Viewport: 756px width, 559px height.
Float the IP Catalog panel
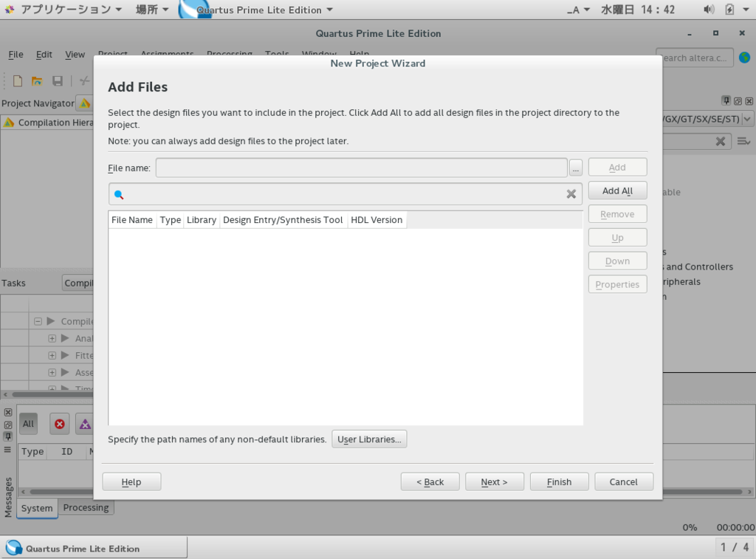coord(738,101)
